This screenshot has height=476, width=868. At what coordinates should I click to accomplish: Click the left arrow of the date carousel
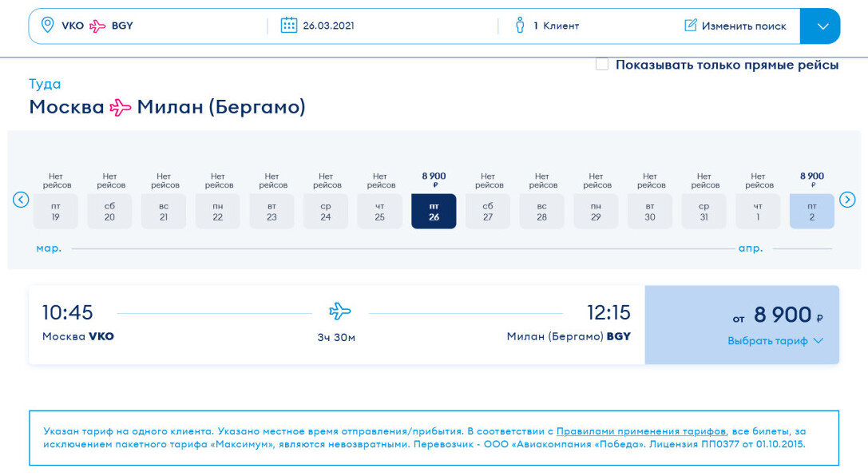tap(21, 200)
